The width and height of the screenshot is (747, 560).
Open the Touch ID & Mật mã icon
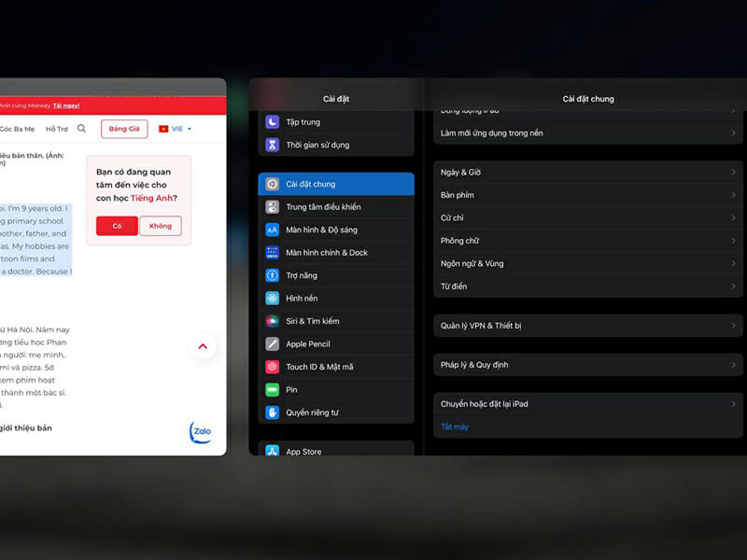(272, 367)
